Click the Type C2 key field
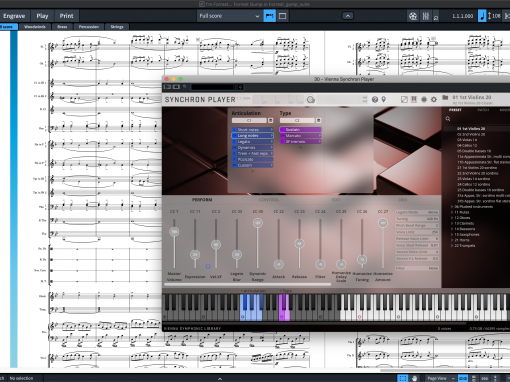 click(297, 120)
